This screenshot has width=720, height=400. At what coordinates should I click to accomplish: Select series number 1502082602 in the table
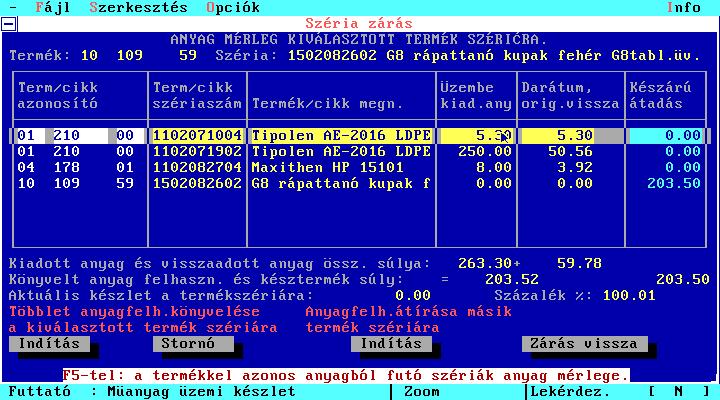(x=197, y=184)
